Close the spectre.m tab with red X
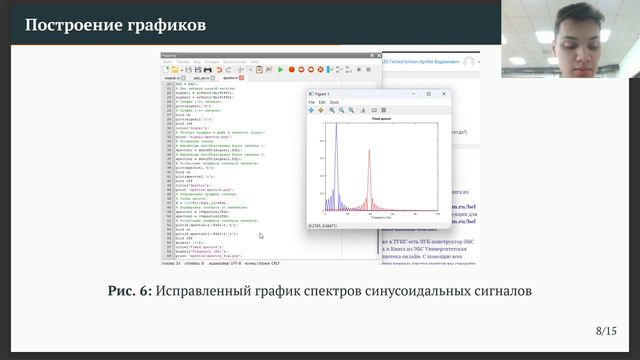Viewport: 640px width, 360px height. pyautogui.click(x=242, y=78)
